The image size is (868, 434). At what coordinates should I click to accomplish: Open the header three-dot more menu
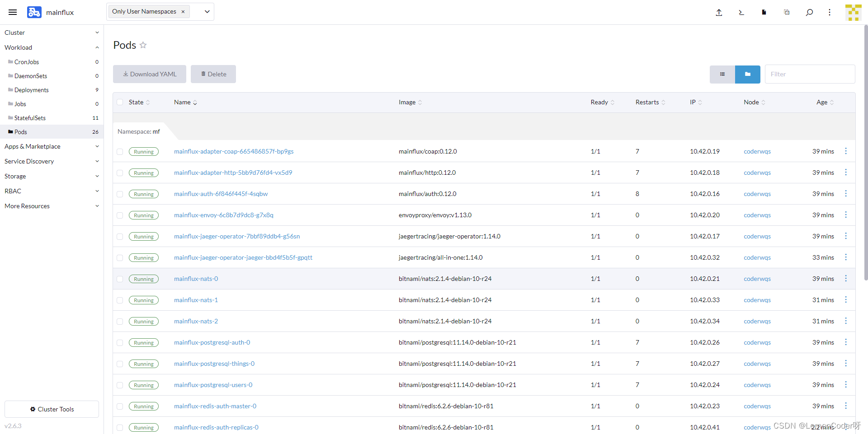click(830, 12)
